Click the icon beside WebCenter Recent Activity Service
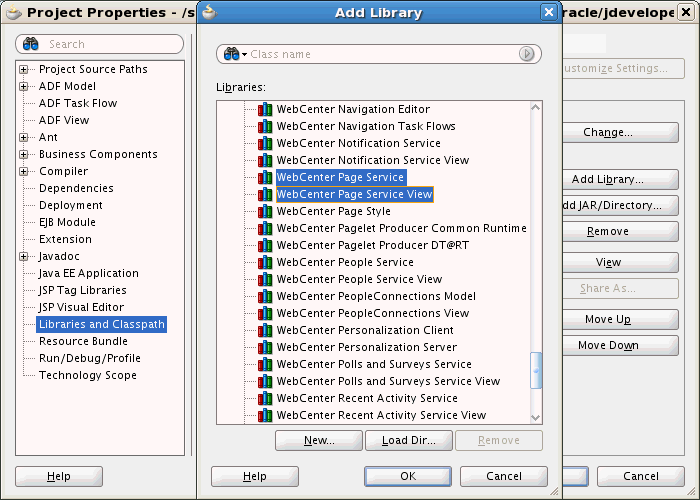700x500 pixels. 265,397
